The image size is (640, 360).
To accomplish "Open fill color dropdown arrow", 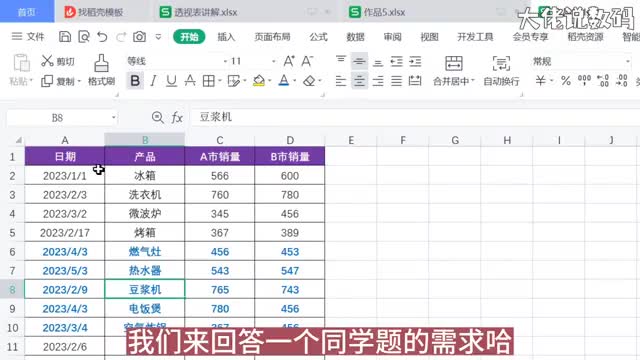I will coord(270,81).
